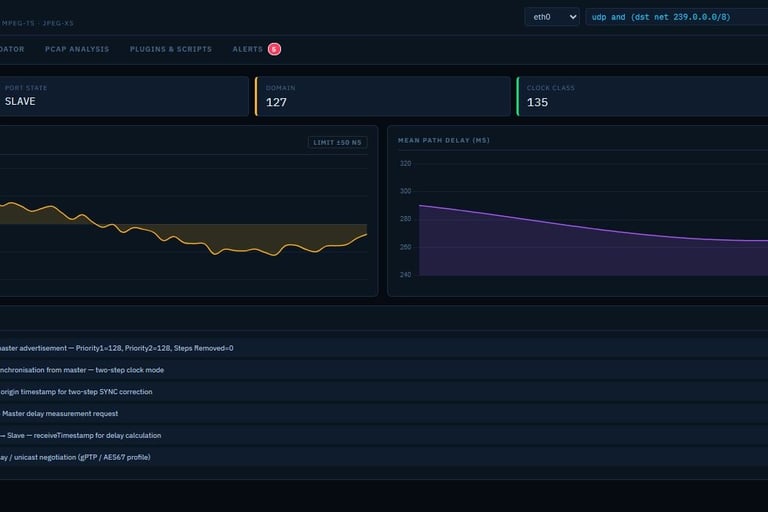Select the Master delay measurement request row
Image resolution: width=768 pixels, height=512 pixels.
(x=384, y=414)
